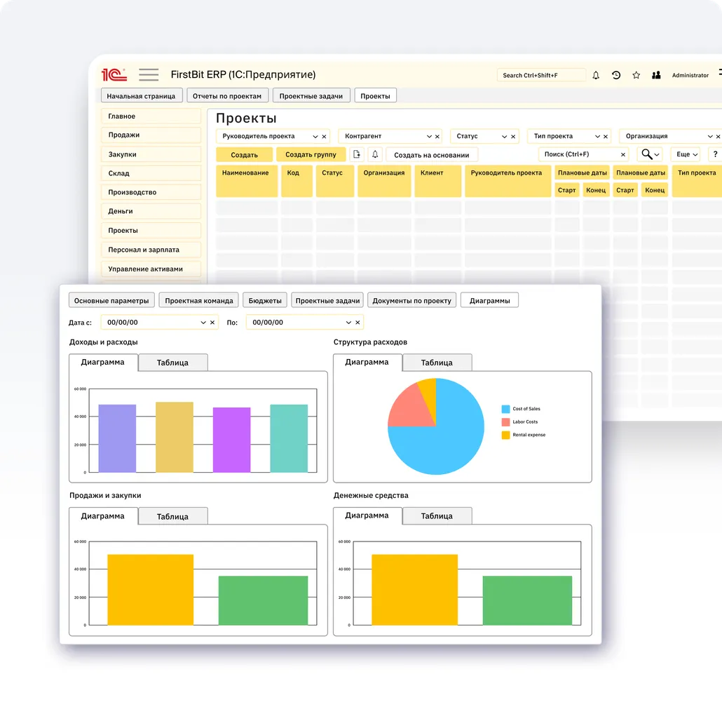Open the magnifier search options button
The width and height of the screenshot is (722, 728).
click(x=650, y=154)
